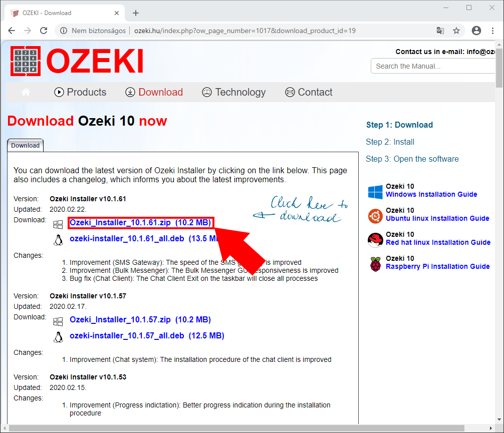The height and width of the screenshot is (433, 504).
Task: Click the browser address bar URL
Action: (x=245, y=31)
